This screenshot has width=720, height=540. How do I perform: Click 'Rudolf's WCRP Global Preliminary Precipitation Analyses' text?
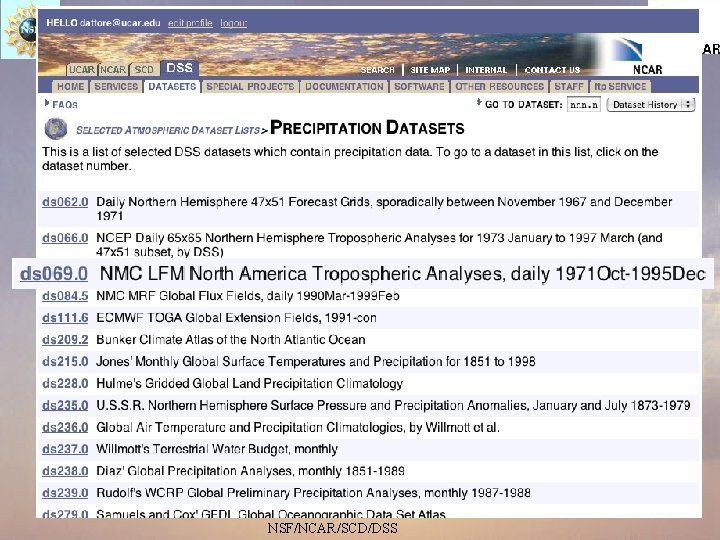point(313,493)
